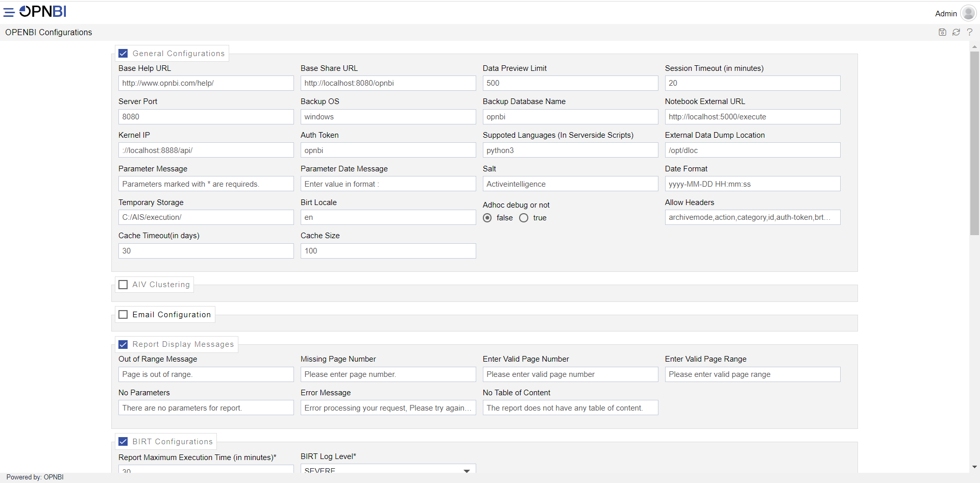
Task: Click the Base Help URL field
Action: (x=206, y=83)
